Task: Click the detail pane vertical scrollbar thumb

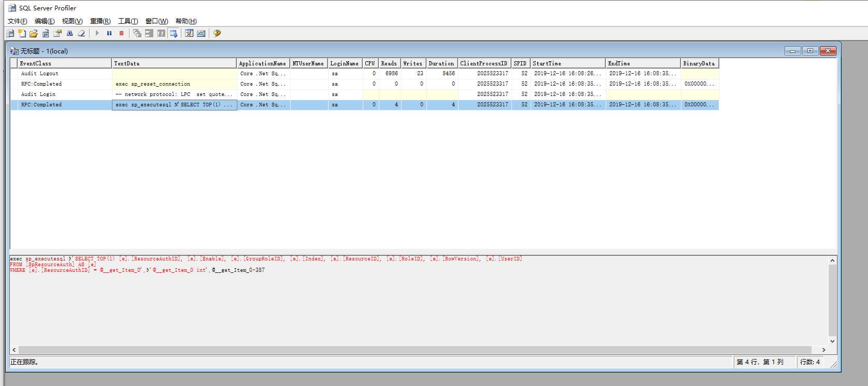Action: tap(832, 300)
